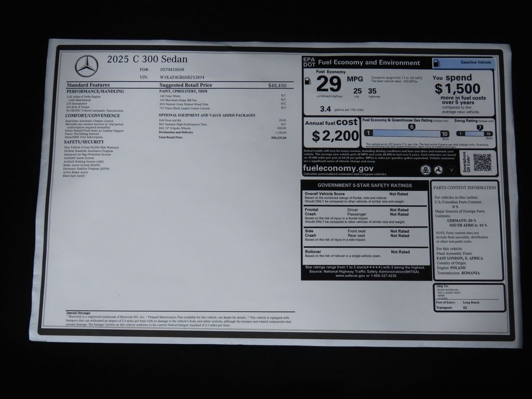Click the PAINT, UPHOLSTERY, TRIM heading
The height and width of the screenshot is (399, 532).
(183, 91)
